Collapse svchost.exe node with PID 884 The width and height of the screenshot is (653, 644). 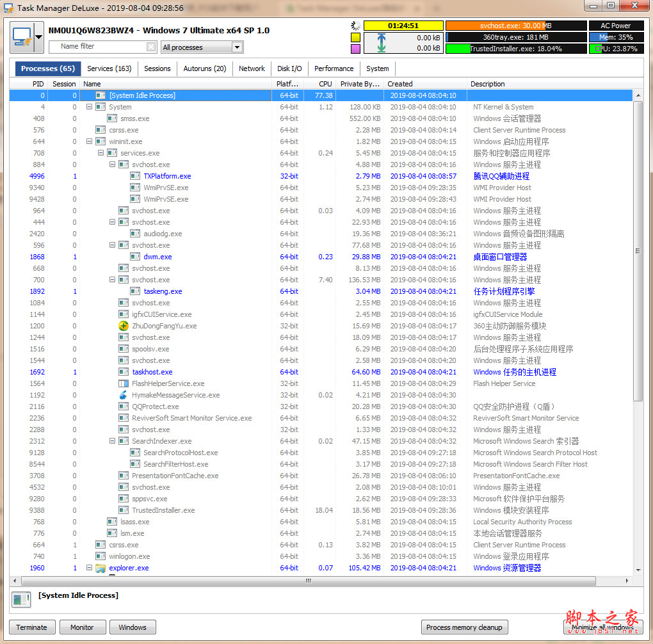113,164
